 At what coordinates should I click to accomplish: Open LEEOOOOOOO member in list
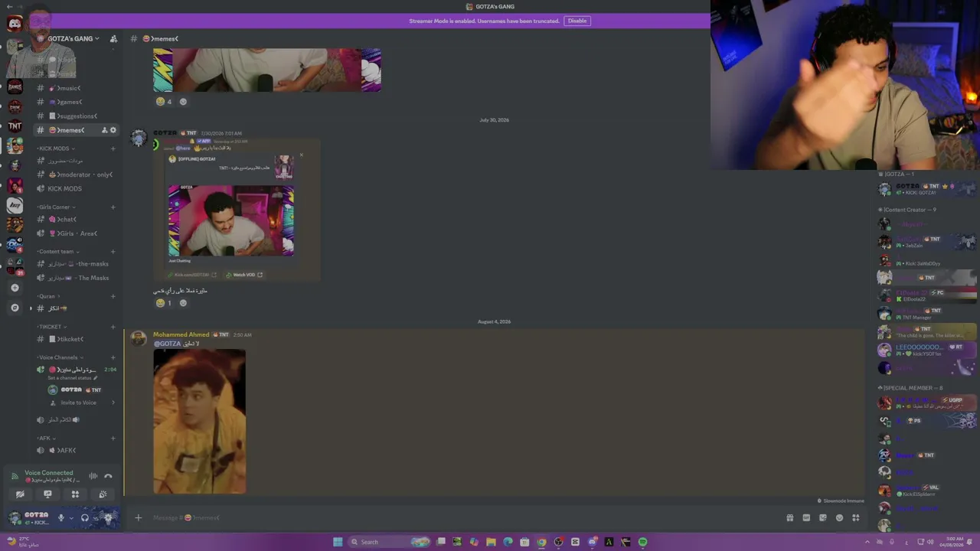point(926,350)
